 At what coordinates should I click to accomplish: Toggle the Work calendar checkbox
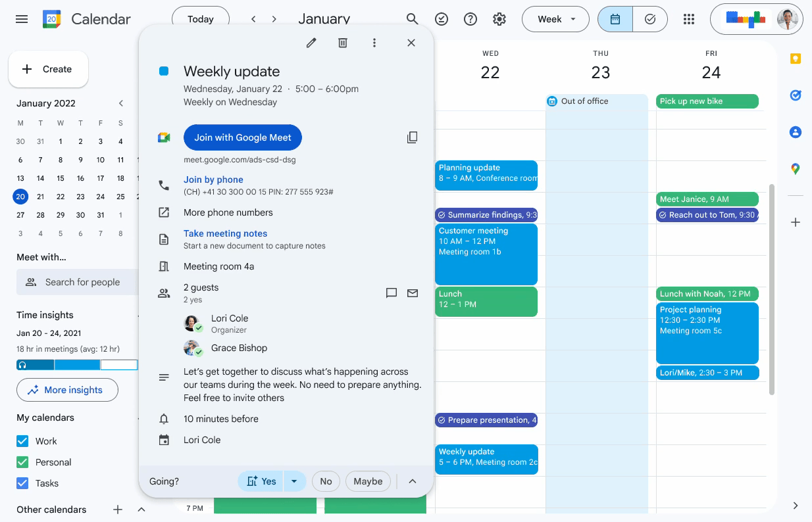pyautogui.click(x=22, y=441)
